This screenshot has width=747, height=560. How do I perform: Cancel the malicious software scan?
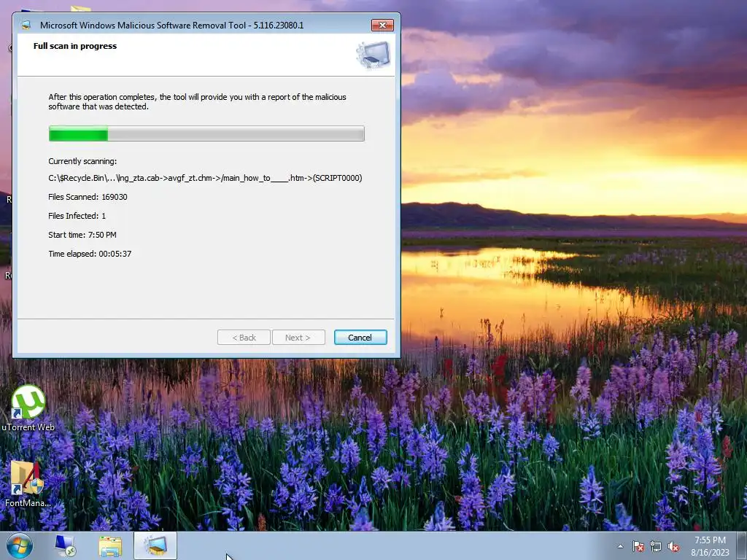pyautogui.click(x=360, y=337)
